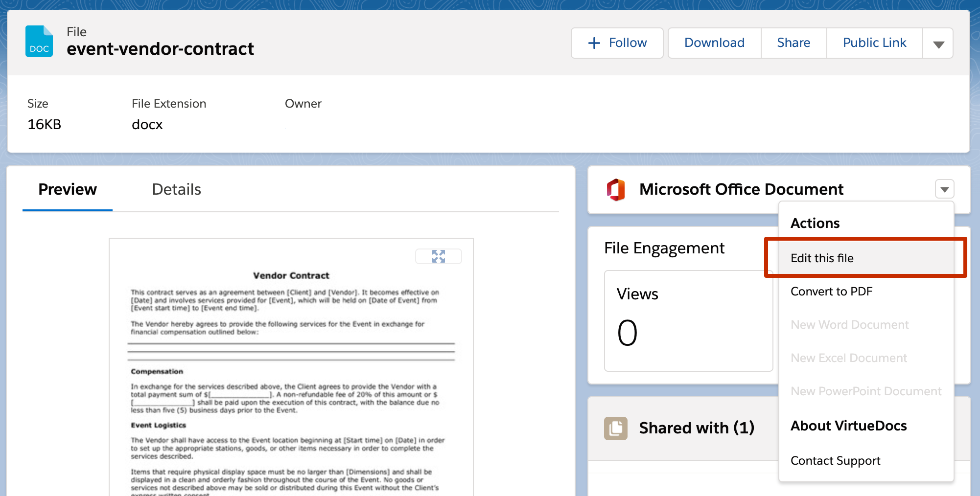Open Contact Support from the menu

click(835, 460)
